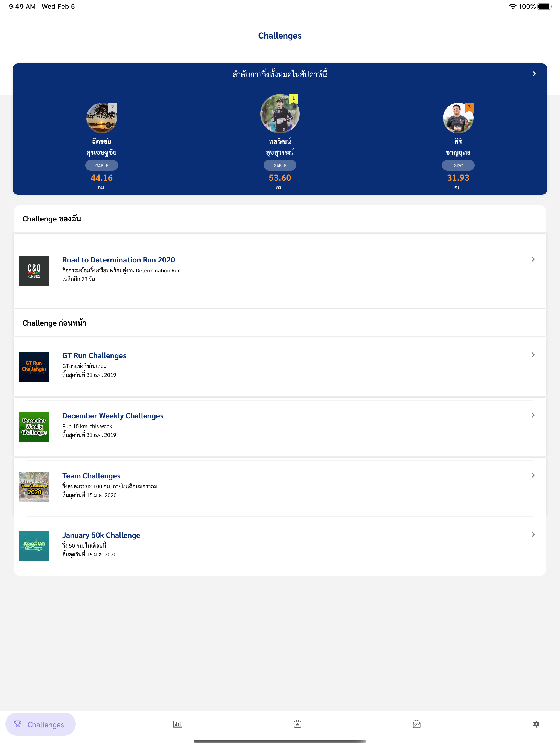The image size is (560, 747).
Task: Open chevron on January 50k Challenge row
Action: [533, 535]
